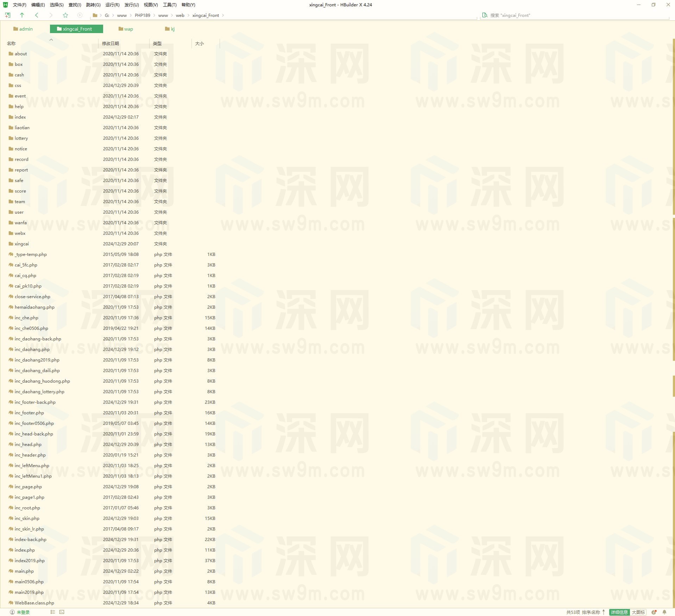Expand breadcrumb chevron after xingcai_Front
Viewport: 675px width, 616px height.
[223, 15]
